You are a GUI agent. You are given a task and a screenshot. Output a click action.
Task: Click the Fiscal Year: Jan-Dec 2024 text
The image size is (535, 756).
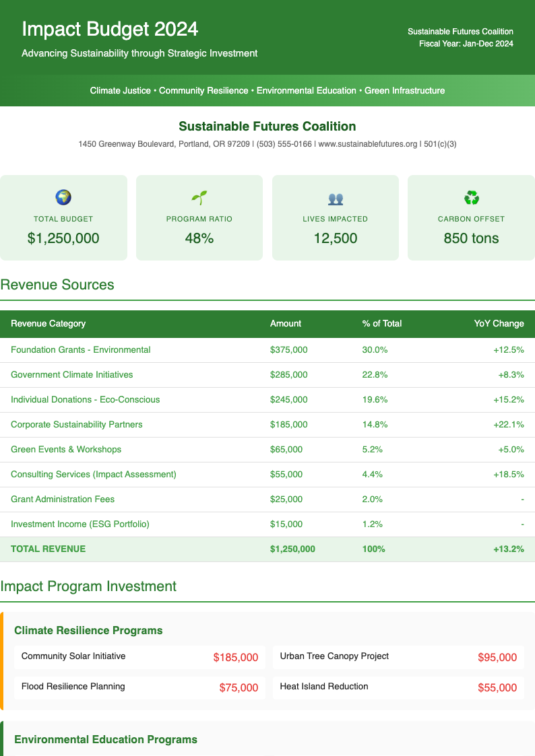coord(466,44)
